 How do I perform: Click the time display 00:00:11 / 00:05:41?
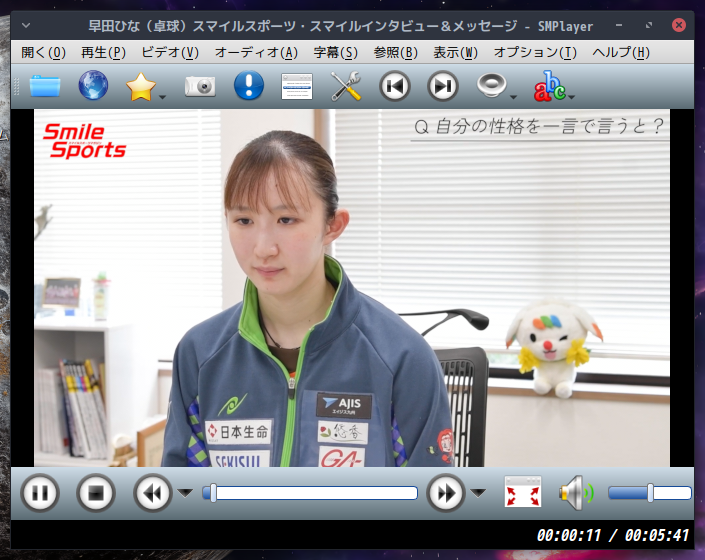[x=612, y=535]
